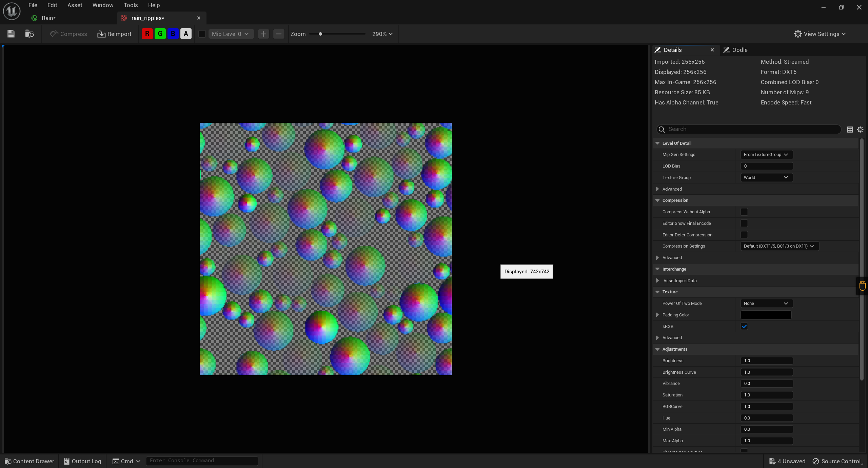
Task: Click the Enter Console Command field
Action: 202,461
